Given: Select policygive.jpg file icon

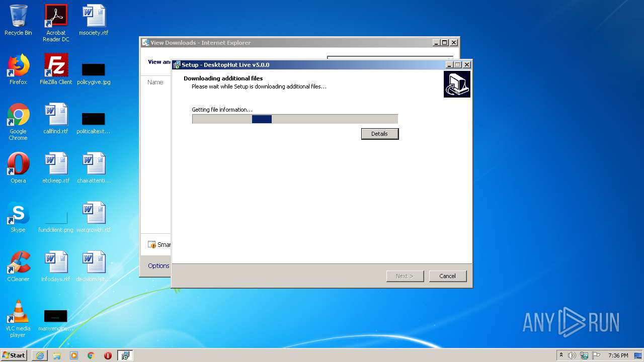Looking at the screenshot, I should coord(94,73).
